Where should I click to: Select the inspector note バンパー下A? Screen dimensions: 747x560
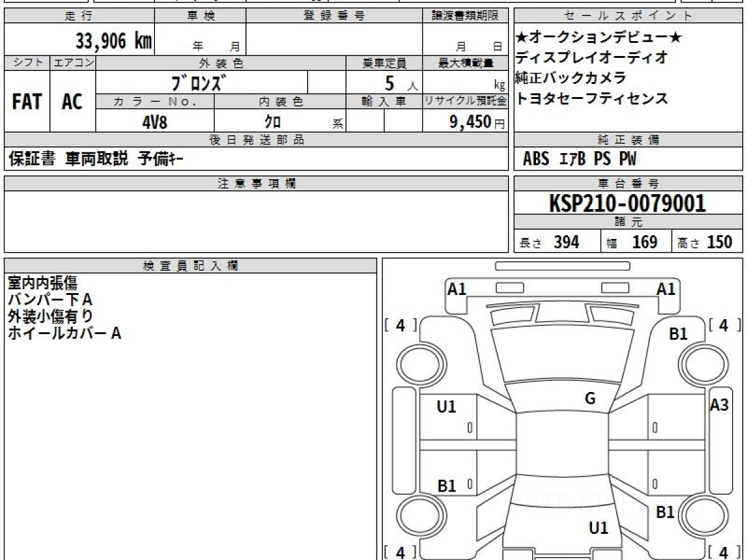[50, 300]
